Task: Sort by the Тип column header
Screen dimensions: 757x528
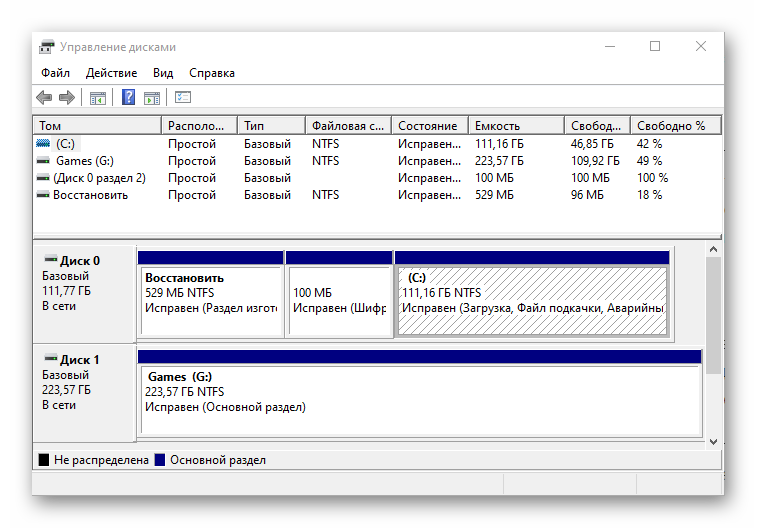Action: coord(272,125)
